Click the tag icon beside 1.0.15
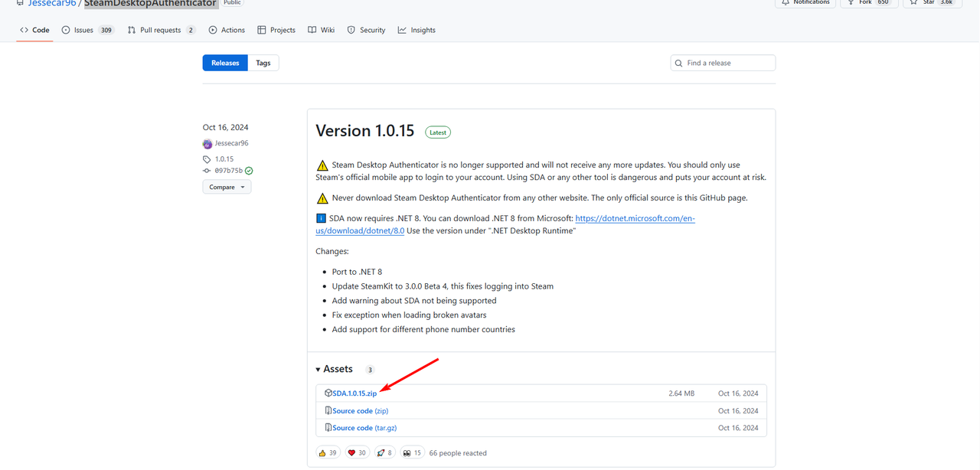Screen dimensions: 980x470 207,159
